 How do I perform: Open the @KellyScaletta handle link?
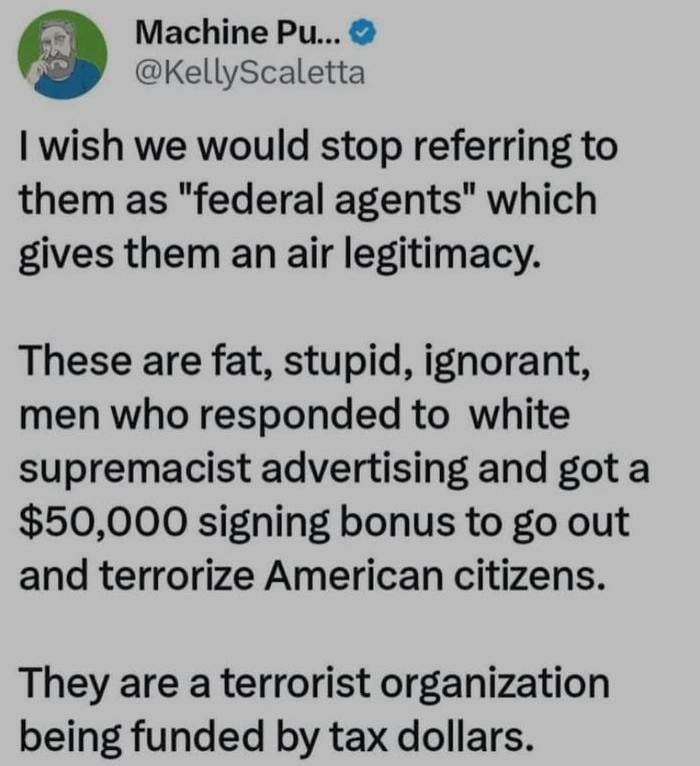(x=250, y=73)
